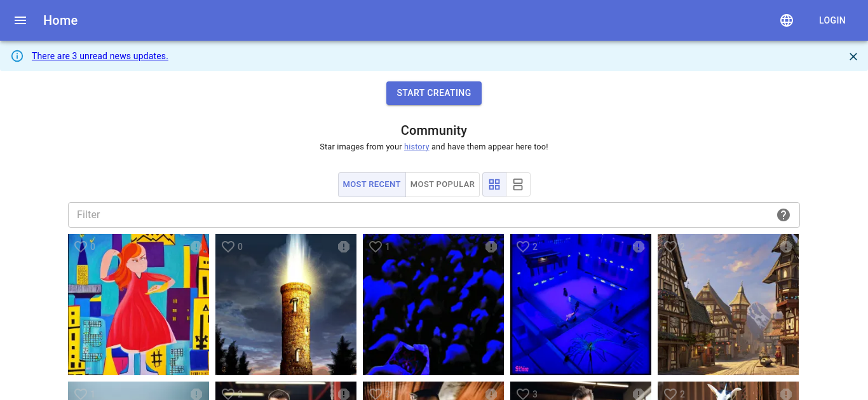Click the START CREATING button
The width and height of the screenshot is (868, 400).
[x=434, y=93]
